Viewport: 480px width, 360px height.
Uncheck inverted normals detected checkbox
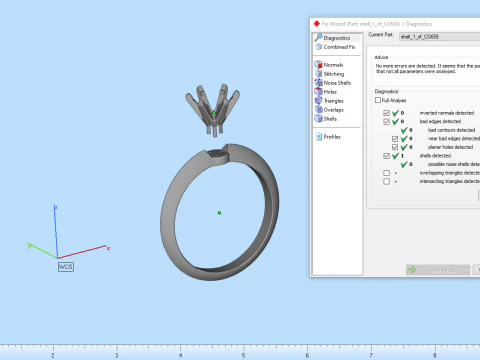[x=386, y=113]
